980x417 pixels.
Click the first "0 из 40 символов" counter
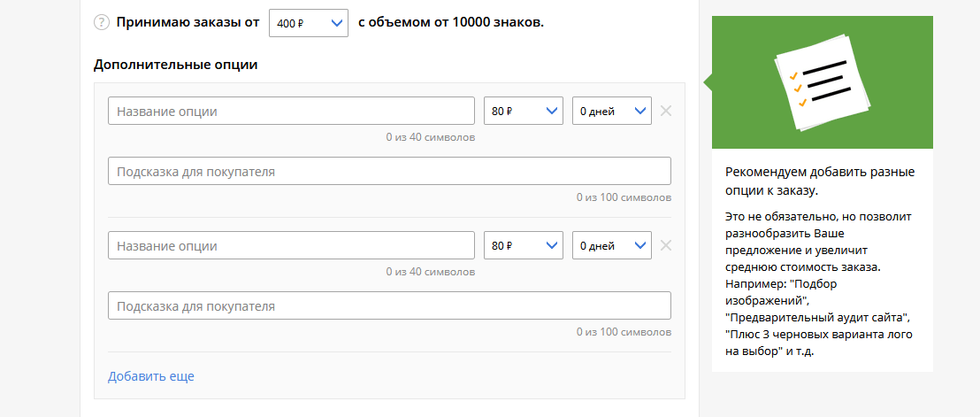[x=430, y=138]
